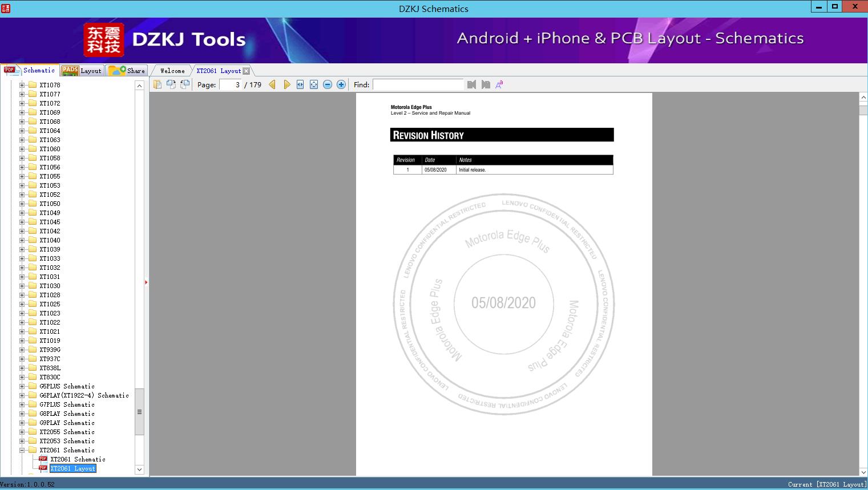Select the G8PLAY Schematic folder
Image resolution: width=868 pixels, height=490 pixels.
click(x=67, y=414)
